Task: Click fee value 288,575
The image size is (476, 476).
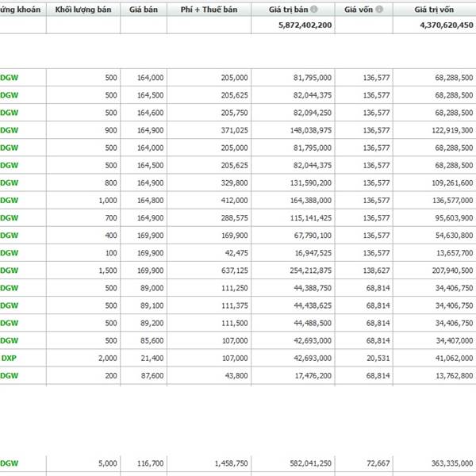Action: [234, 218]
